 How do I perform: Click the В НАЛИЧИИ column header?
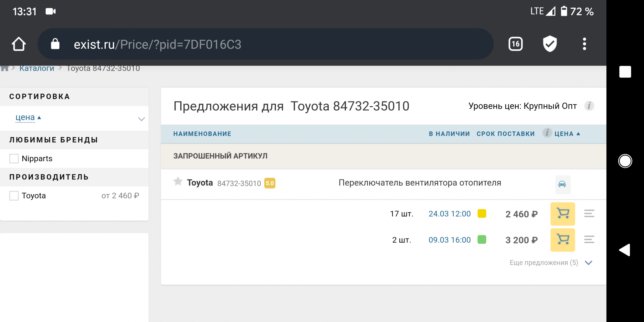449,134
